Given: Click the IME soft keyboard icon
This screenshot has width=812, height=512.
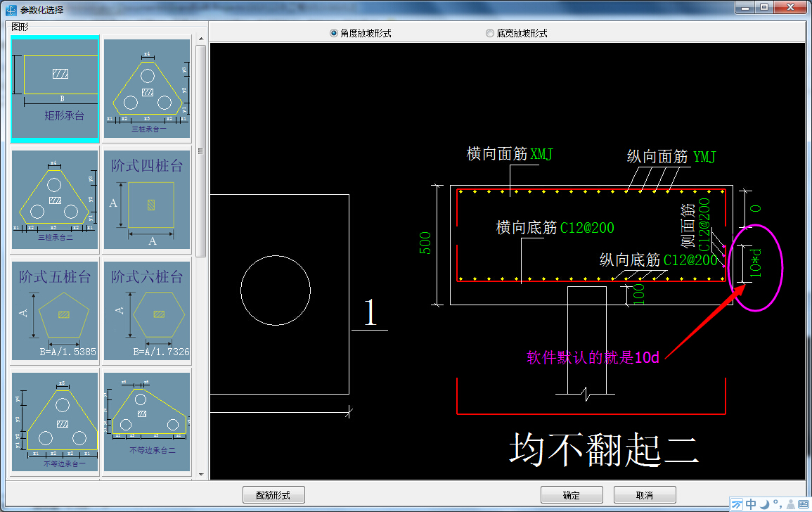Looking at the screenshot, I should 804,504.
